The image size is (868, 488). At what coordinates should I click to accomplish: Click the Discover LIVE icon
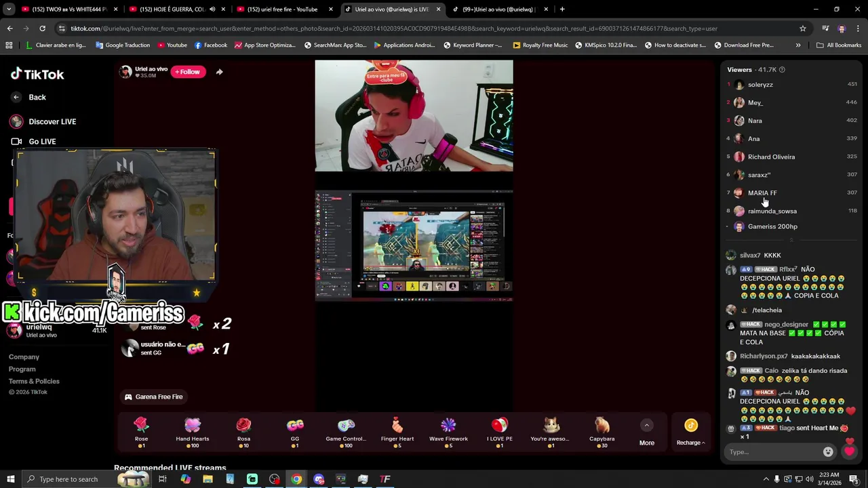pos(16,121)
